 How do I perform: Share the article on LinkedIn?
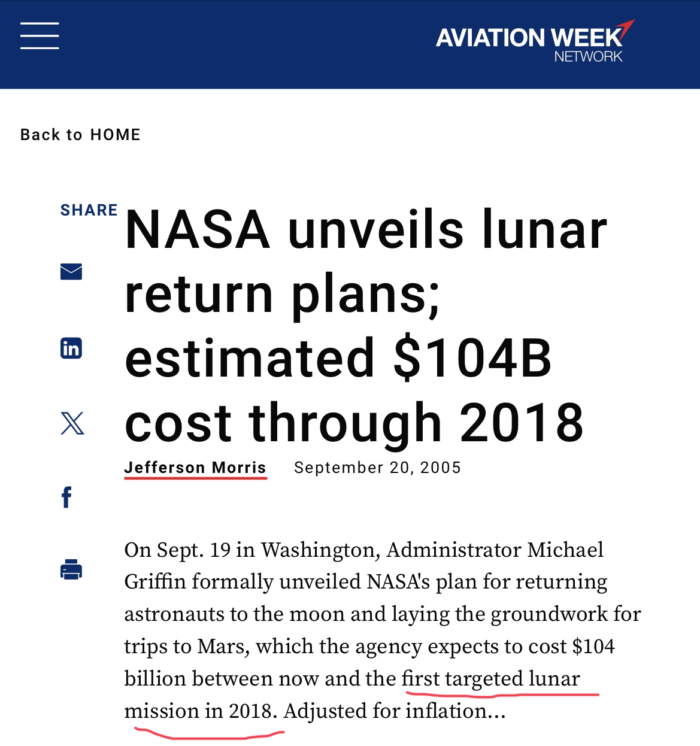pos(71,348)
